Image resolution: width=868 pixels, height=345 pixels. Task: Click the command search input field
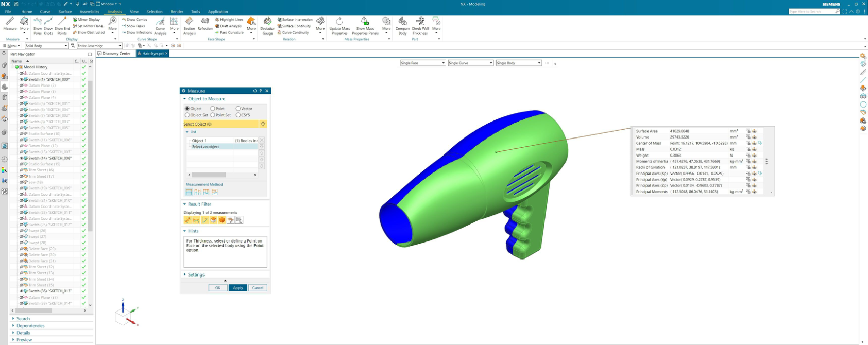click(811, 11)
